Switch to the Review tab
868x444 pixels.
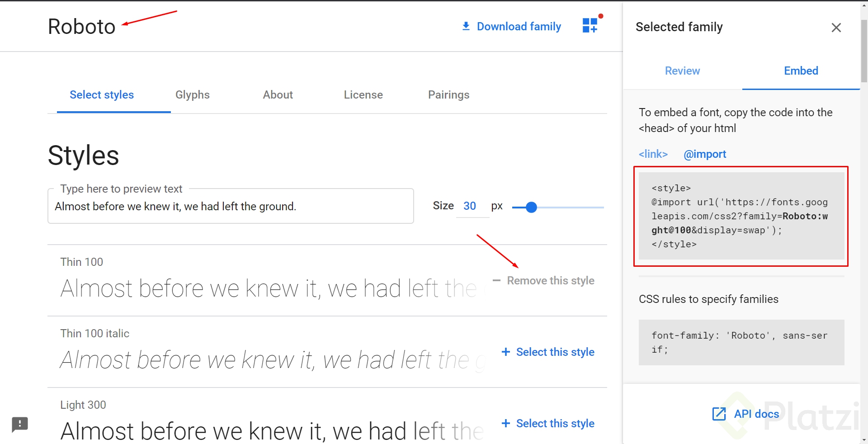(x=682, y=71)
